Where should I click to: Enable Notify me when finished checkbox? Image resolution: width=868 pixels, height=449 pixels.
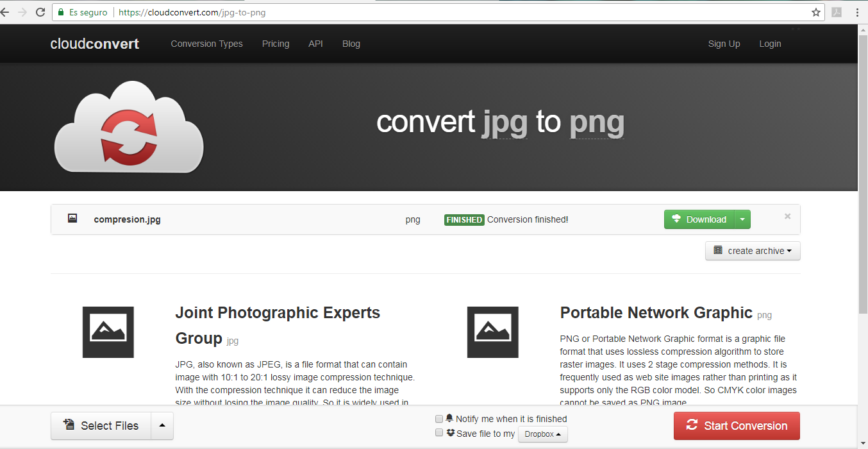(439, 419)
